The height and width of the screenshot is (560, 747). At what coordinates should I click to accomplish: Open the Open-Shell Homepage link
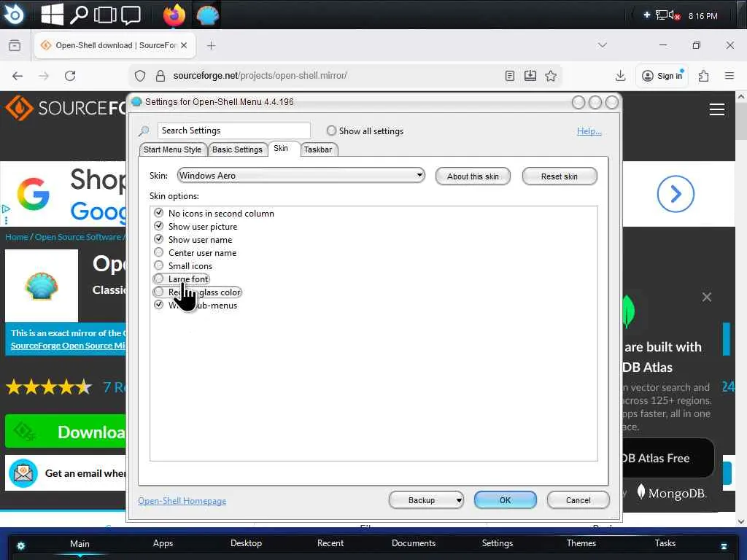tap(182, 500)
